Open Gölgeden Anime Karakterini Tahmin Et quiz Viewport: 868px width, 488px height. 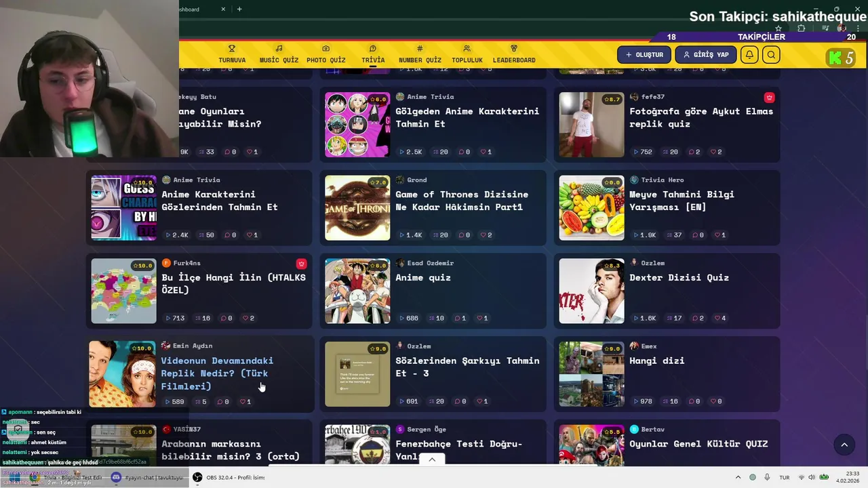point(467,117)
